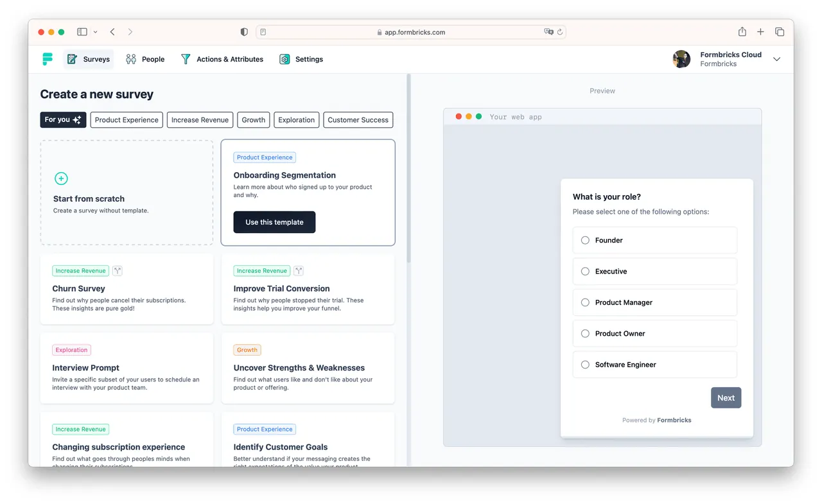
Task: Filter by Product Experience
Action: click(x=127, y=120)
